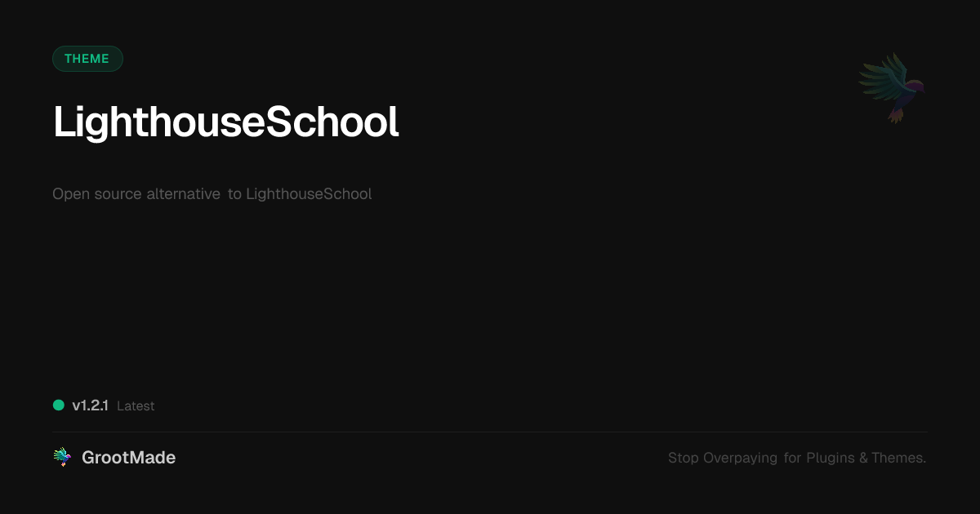Image resolution: width=980 pixels, height=514 pixels.
Task: Click the Latest release label
Action: 136,406
